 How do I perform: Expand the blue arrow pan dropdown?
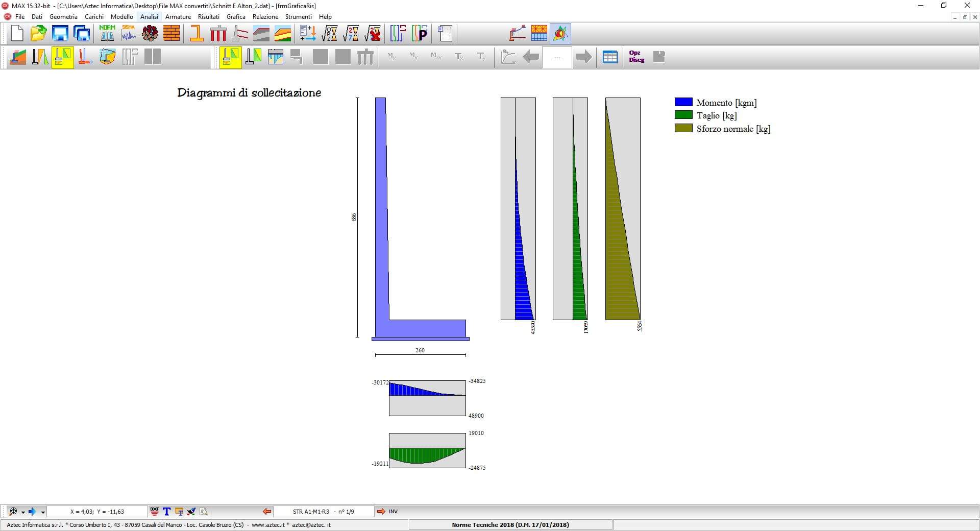click(x=43, y=512)
